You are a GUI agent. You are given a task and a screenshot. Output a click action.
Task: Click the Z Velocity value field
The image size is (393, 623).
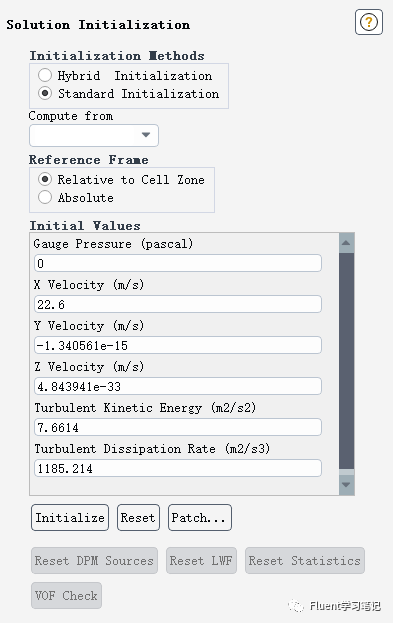(178, 386)
